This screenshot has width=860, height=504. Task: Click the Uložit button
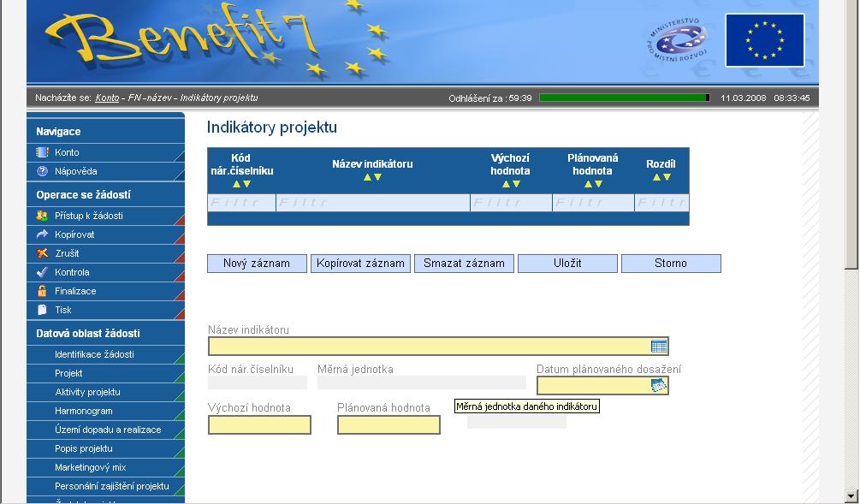click(x=567, y=264)
